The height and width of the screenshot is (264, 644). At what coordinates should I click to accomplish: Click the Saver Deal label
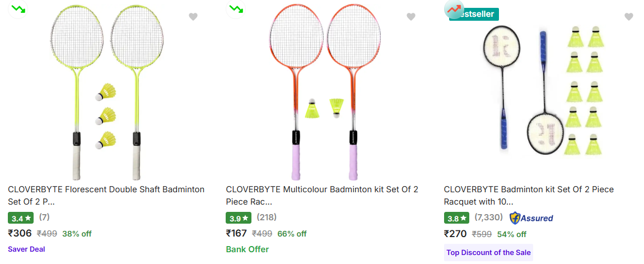(26, 249)
